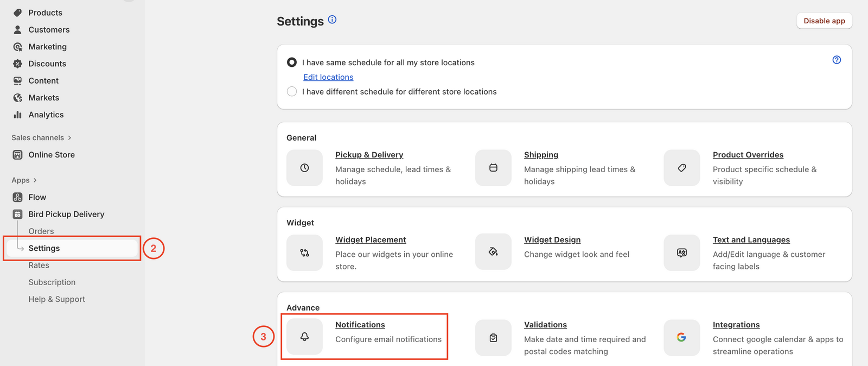Click 'Configure email notifications' description text

(x=388, y=339)
